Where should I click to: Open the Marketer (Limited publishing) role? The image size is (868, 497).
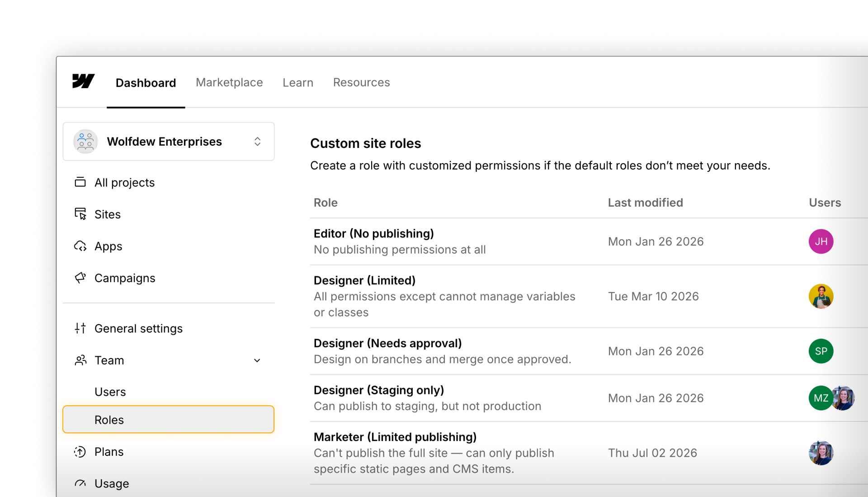[395, 437]
